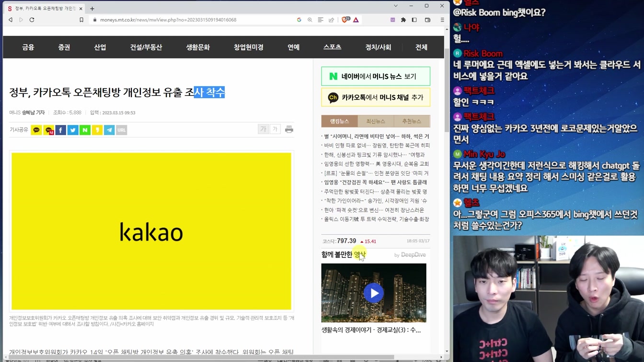
Task: Go to 정치/사회 section
Action: 378,47
